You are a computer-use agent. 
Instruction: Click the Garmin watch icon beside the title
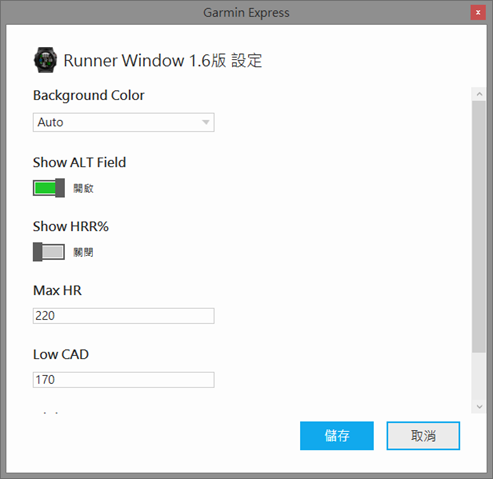pyautogui.click(x=45, y=60)
